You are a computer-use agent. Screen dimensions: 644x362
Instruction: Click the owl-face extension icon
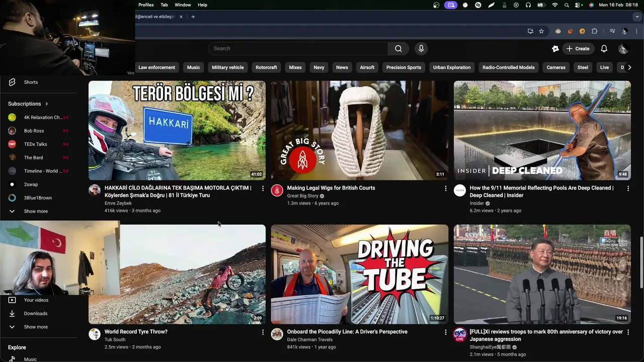tap(558, 31)
